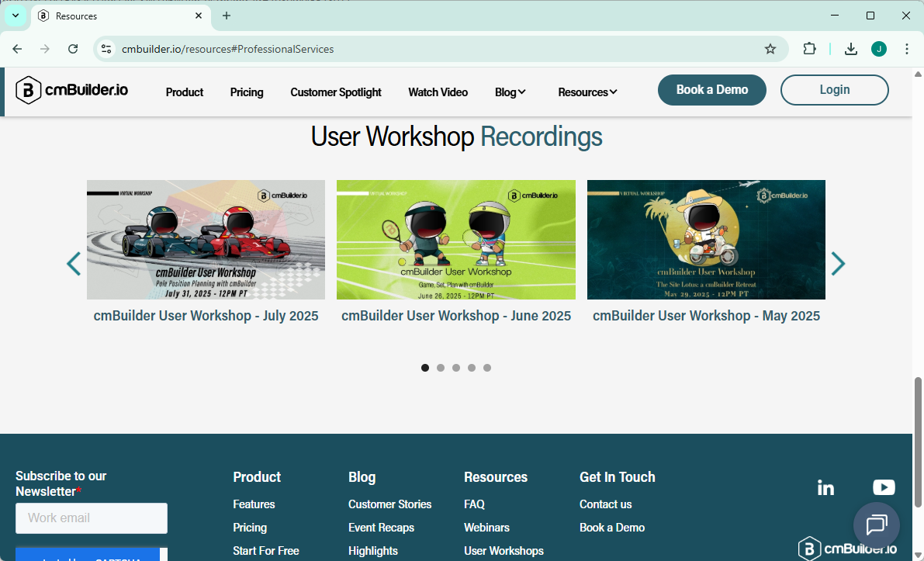
Task: Open cmBuilder User Workshop - June 2025 title
Action: [x=456, y=316]
